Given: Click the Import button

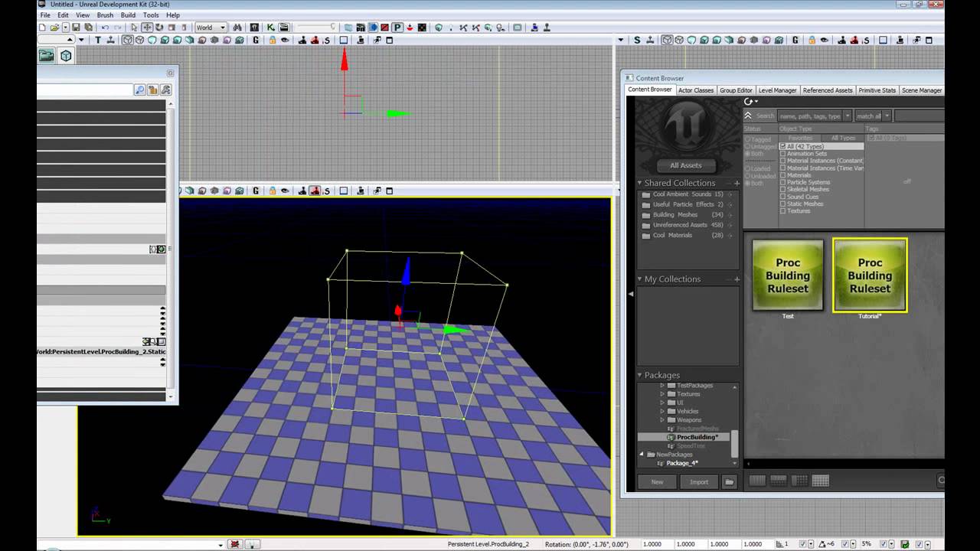Looking at the screenshot, I should click(x=699, y=481).
